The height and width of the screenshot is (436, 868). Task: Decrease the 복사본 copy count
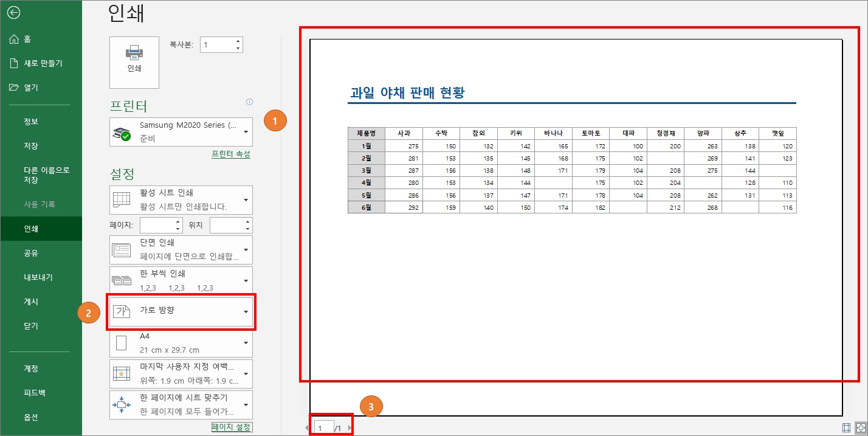tap(238, 49)
